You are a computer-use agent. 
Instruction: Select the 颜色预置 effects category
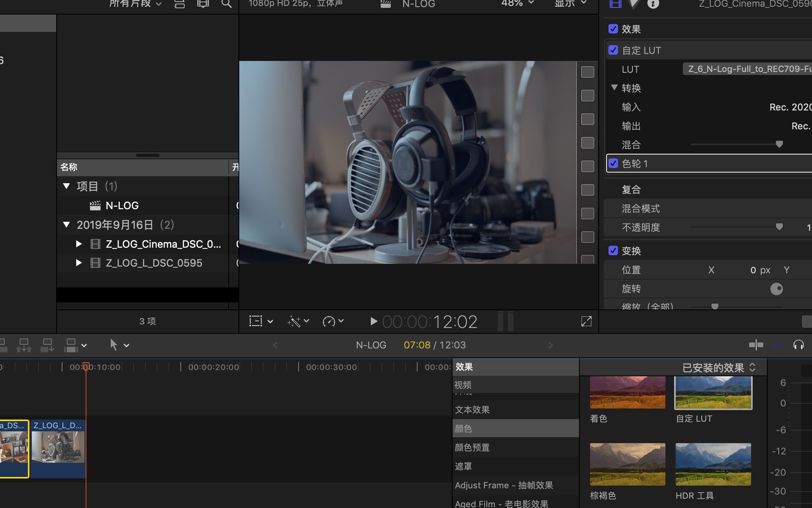[472, 447]
